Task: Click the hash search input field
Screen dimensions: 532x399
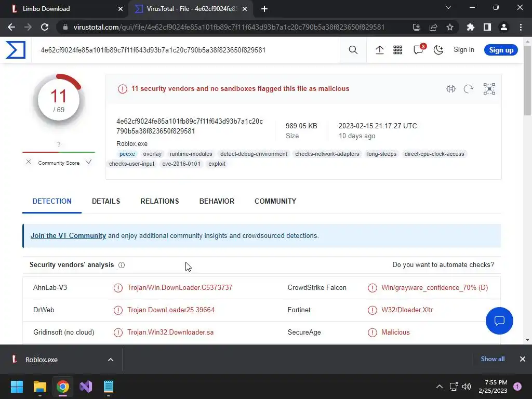Action: point(185,50)
